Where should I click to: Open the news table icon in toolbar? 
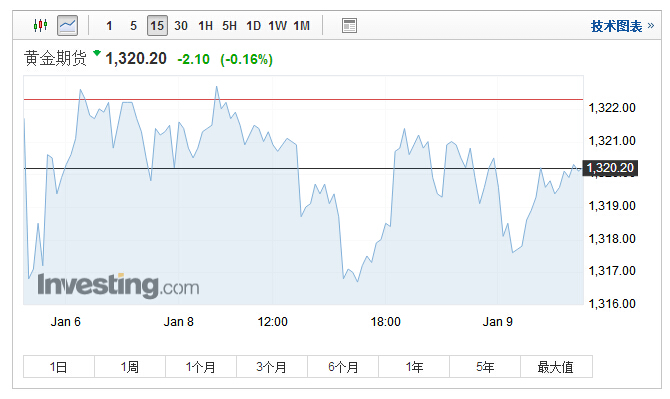click(349, 26)
